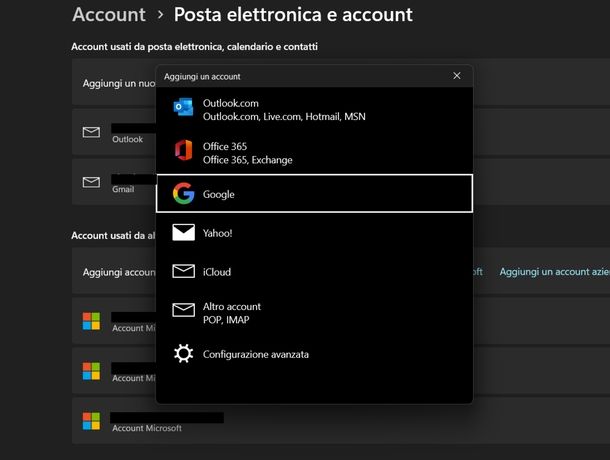The width and height of the screenshot is (610, 460).
Task: Go back to Account breadcrumb
Action: coord(109,15)
